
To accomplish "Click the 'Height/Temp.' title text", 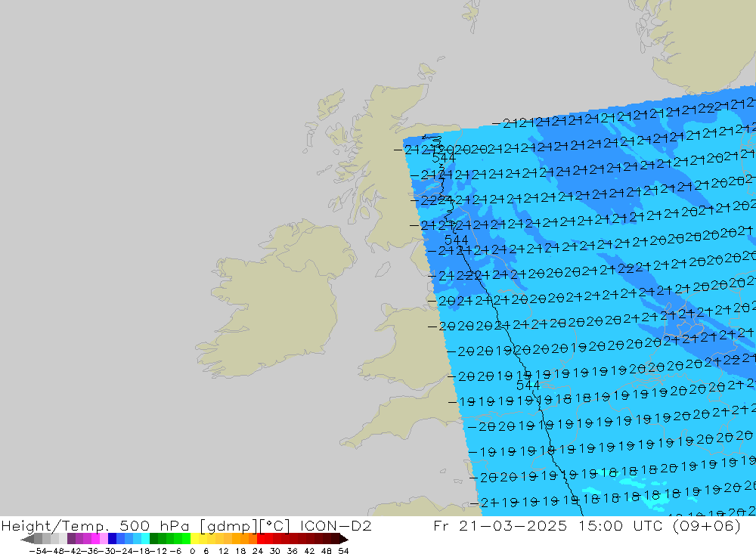I will (56, 525).
